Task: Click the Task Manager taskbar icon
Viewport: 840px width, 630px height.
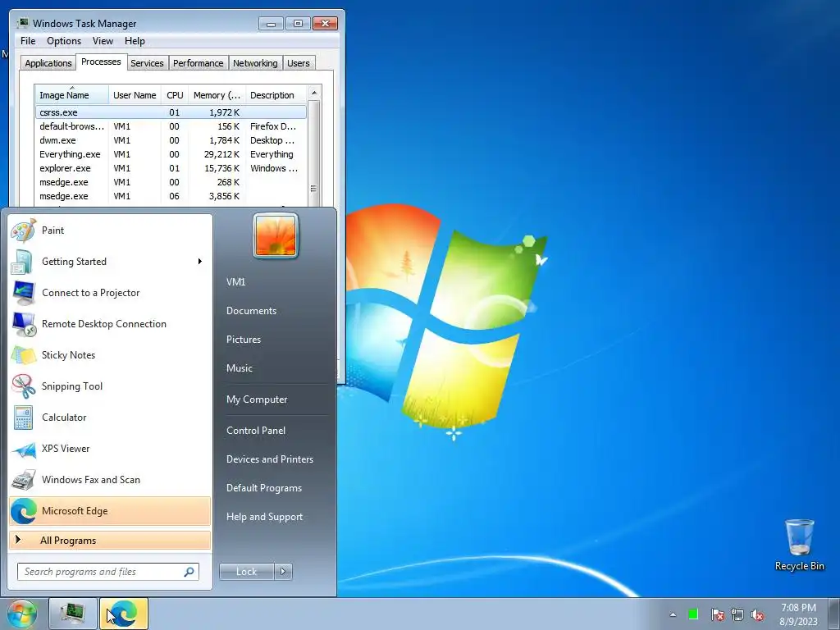Action: pos(73,614)
